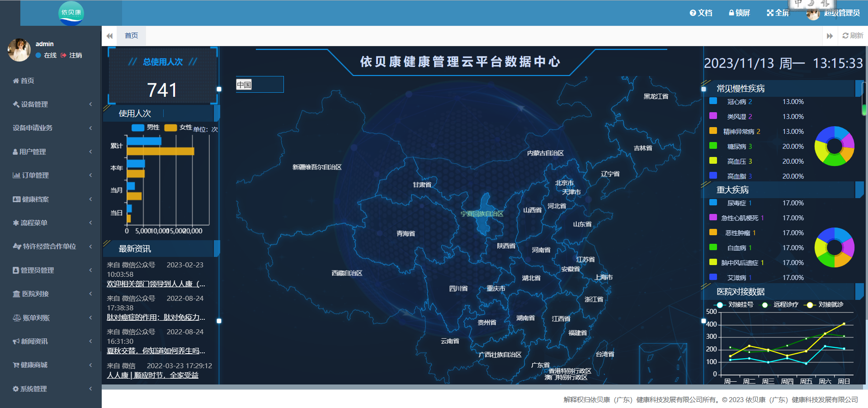The image size is (868, 408).
Task: Open news link 夏秋交替,你知道如何养生吗
Action: (x=156, y=351)
